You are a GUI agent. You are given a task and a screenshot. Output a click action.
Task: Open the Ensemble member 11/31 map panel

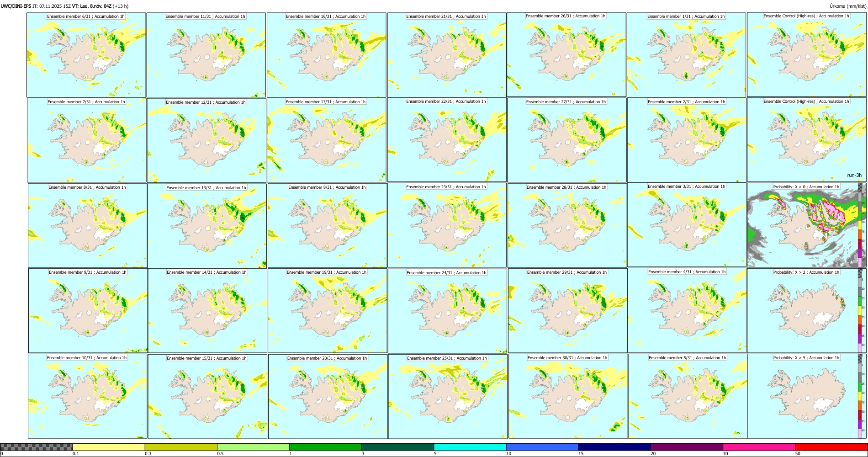point(206,55)
